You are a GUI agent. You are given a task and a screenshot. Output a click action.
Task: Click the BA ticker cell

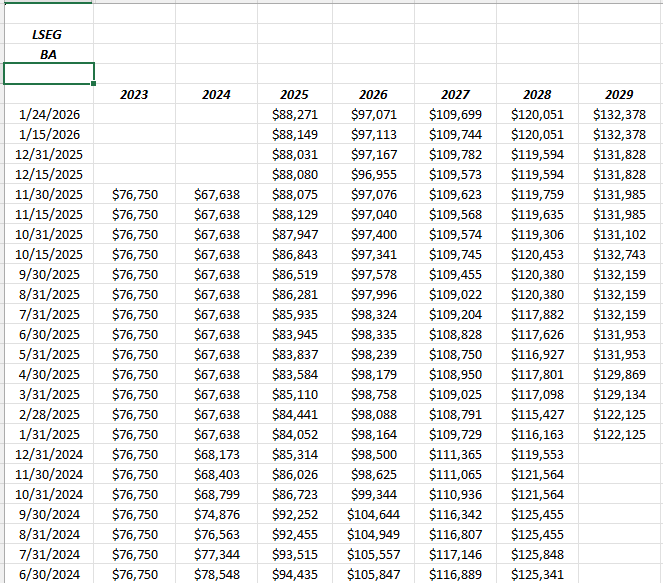point(48,54)
